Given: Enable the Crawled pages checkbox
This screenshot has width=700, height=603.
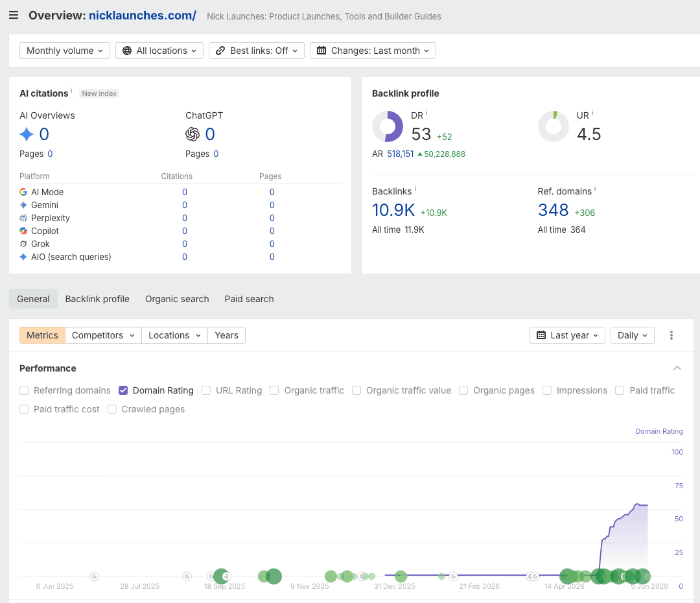Looking at the screenshot, I should [x=112, y=409].
